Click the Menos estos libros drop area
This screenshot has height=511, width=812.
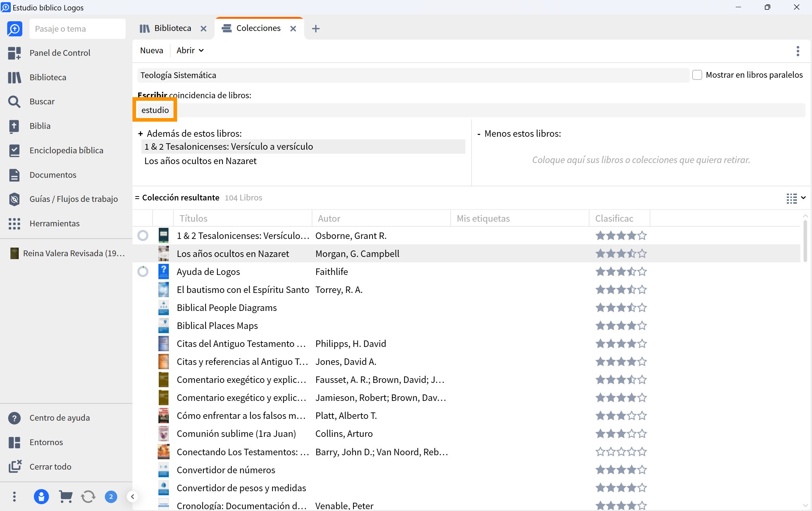641,160
